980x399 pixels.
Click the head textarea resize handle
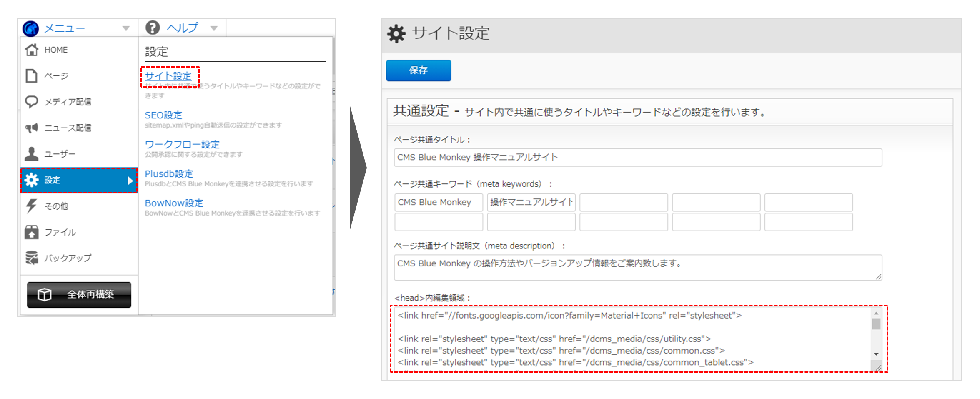click(878, 367)
